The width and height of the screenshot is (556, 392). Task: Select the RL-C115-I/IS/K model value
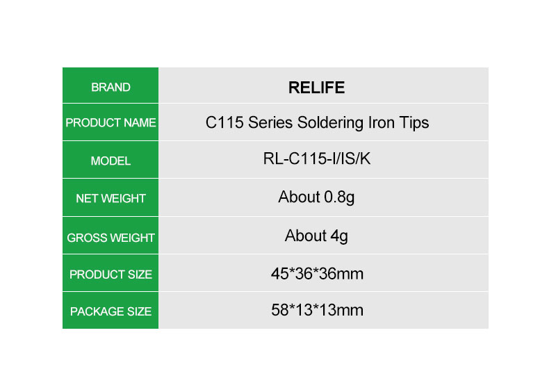point(317,158)
